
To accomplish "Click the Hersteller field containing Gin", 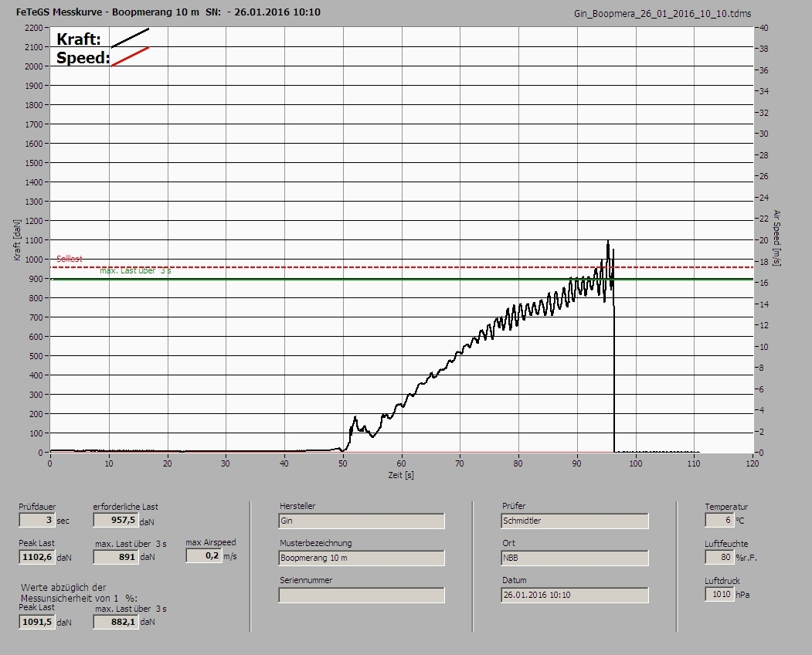I will coord(362,521).
